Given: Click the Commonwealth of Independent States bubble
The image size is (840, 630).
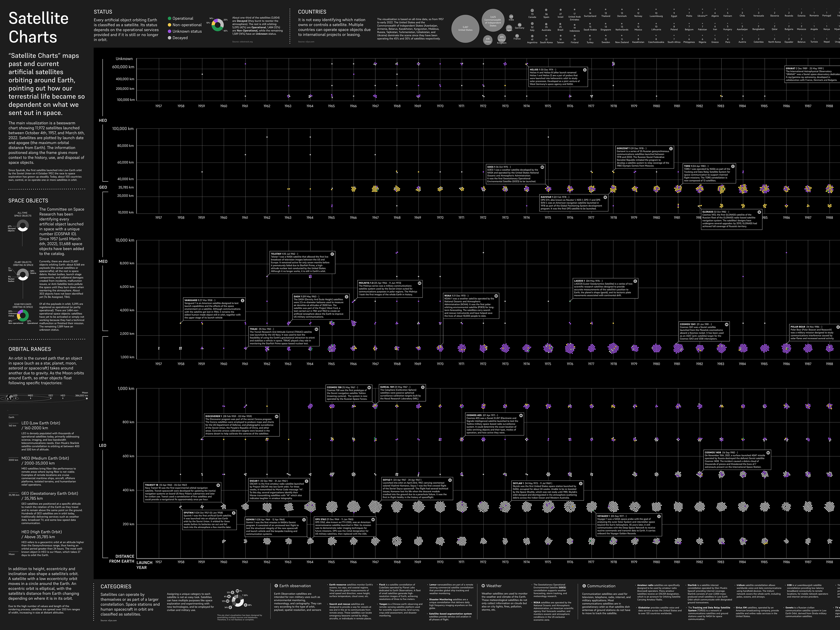Looking at the screenshot, I should click(493, 20).
